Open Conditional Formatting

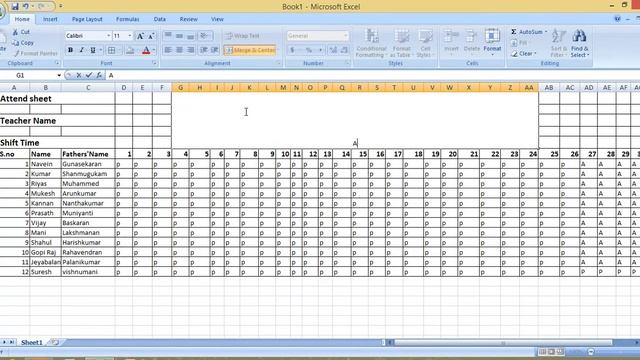click(371, 43)
